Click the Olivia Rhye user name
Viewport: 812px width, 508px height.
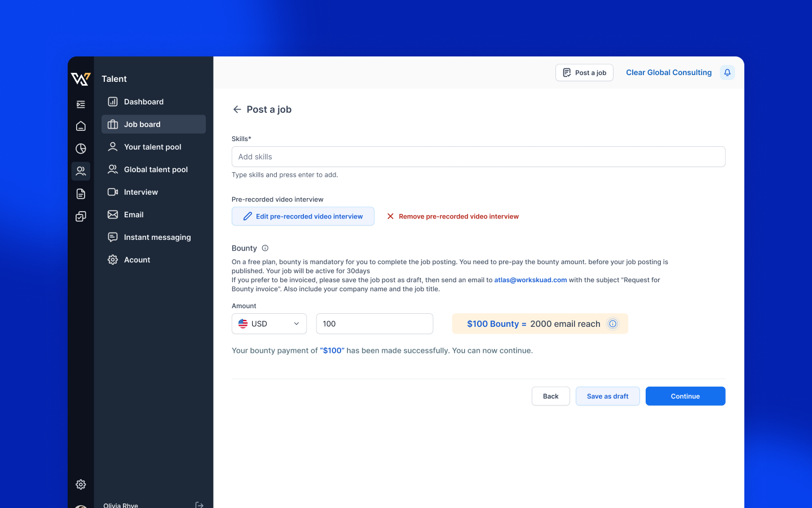point(121,505)
